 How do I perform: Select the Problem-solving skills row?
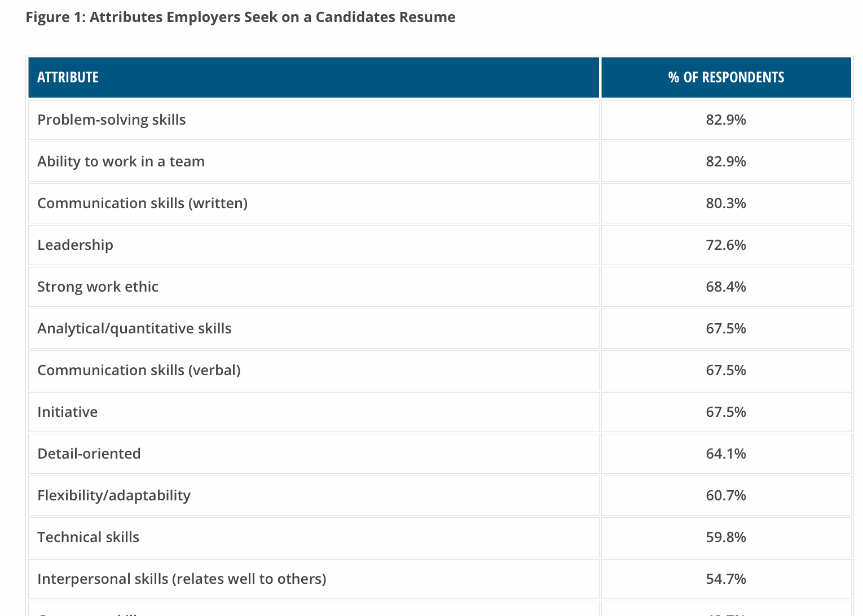(112, 120)
